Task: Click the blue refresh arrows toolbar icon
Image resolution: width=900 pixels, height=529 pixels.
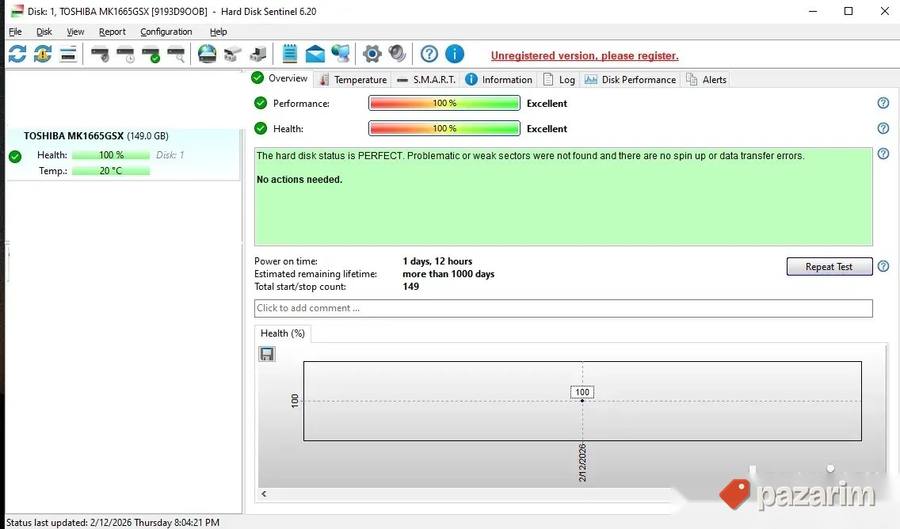Action: tap(17, 54)
